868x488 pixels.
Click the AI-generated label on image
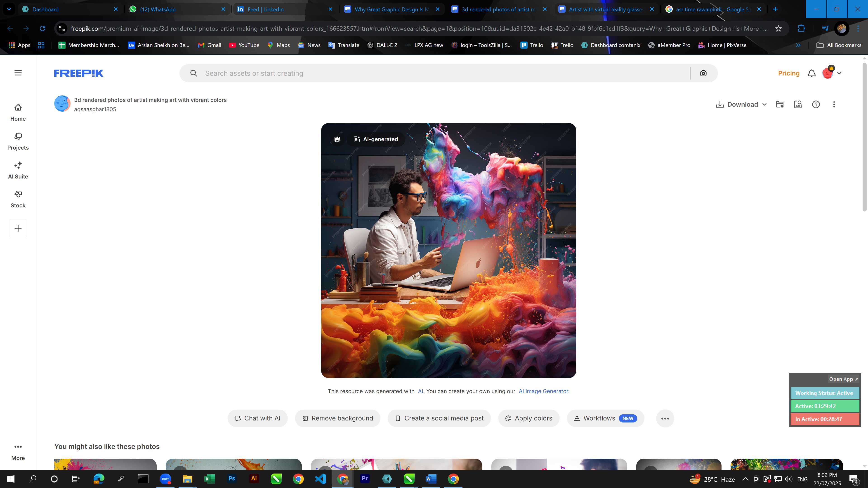(376, 139)
